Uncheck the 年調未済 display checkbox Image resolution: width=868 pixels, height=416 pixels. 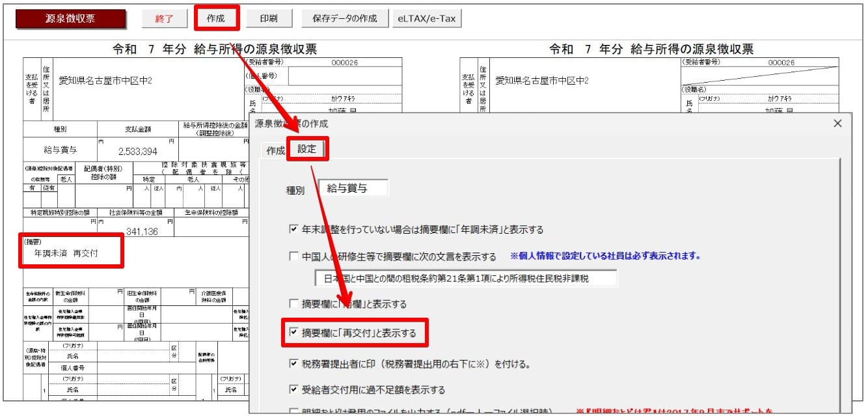pyautogui.click(x=293, y=230)
